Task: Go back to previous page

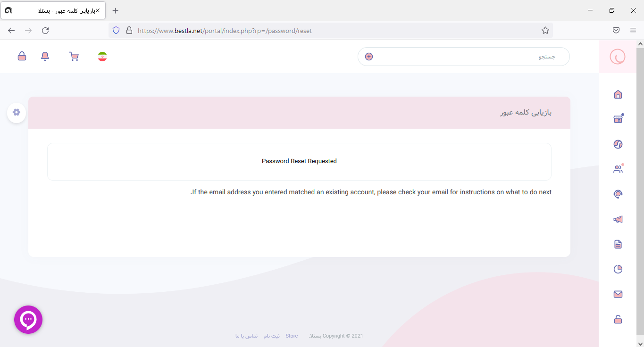Action: pos(11,31)
